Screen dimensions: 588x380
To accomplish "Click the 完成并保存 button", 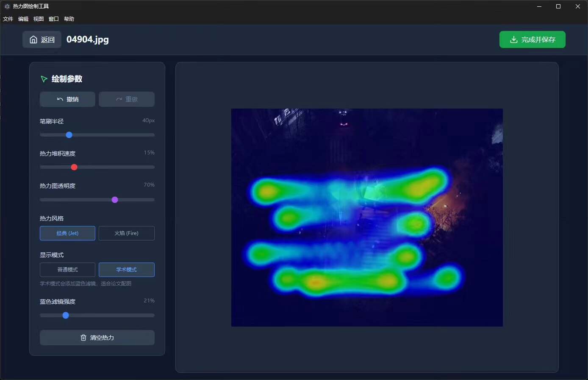I will pyautogui.click(x=533, y=39).
